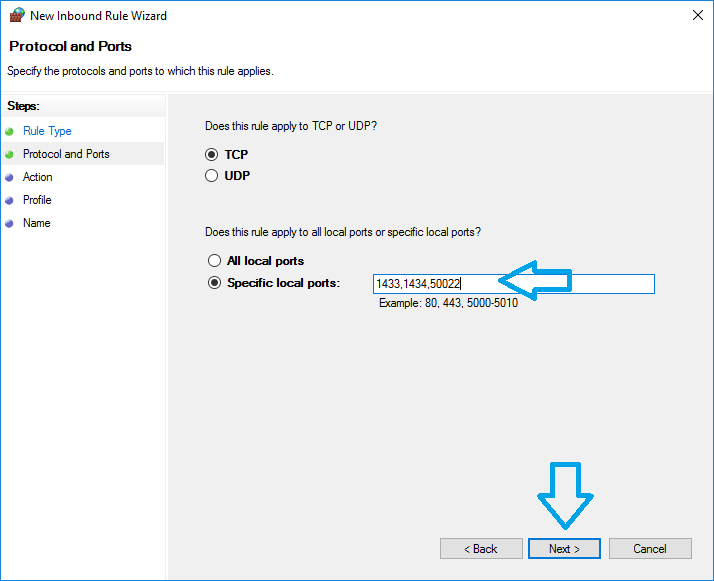714x581 pixels.
Task: Click the green Rule Type step bullet
Action: [x=9, y=131]
